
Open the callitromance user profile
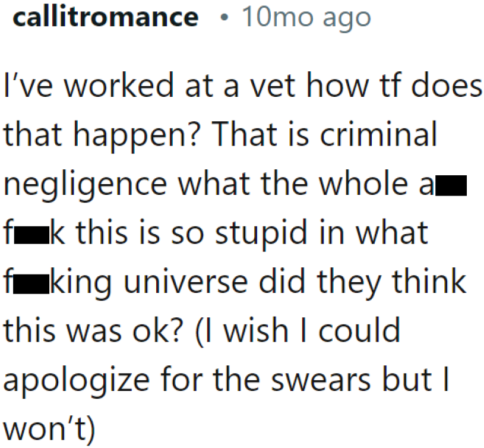pyautogui.click(x=105, y=18)
